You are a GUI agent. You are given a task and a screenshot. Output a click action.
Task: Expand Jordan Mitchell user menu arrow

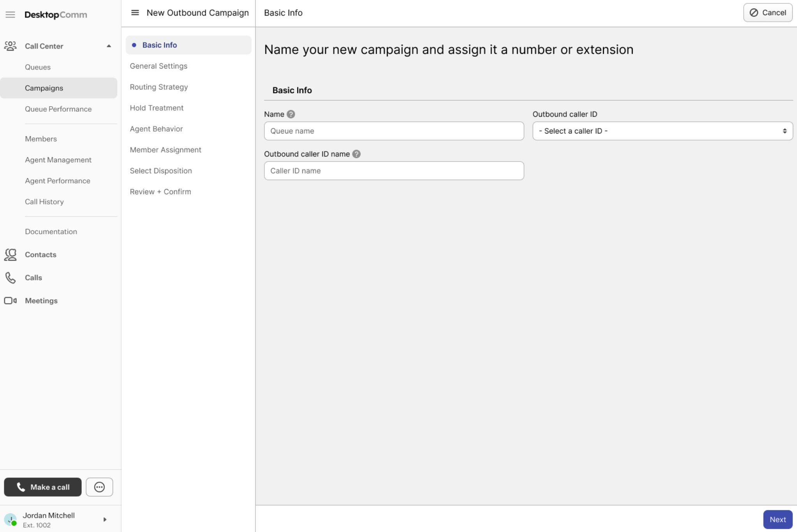105,520
